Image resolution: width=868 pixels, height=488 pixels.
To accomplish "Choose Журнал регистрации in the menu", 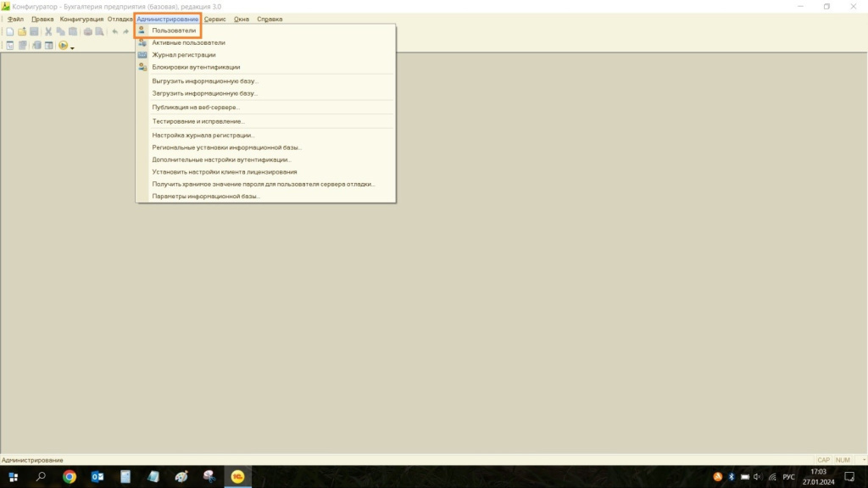I will 183,55.
